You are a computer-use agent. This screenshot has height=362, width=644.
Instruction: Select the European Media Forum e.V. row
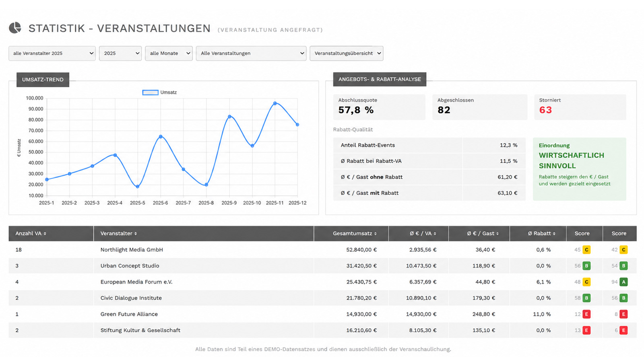322,282
